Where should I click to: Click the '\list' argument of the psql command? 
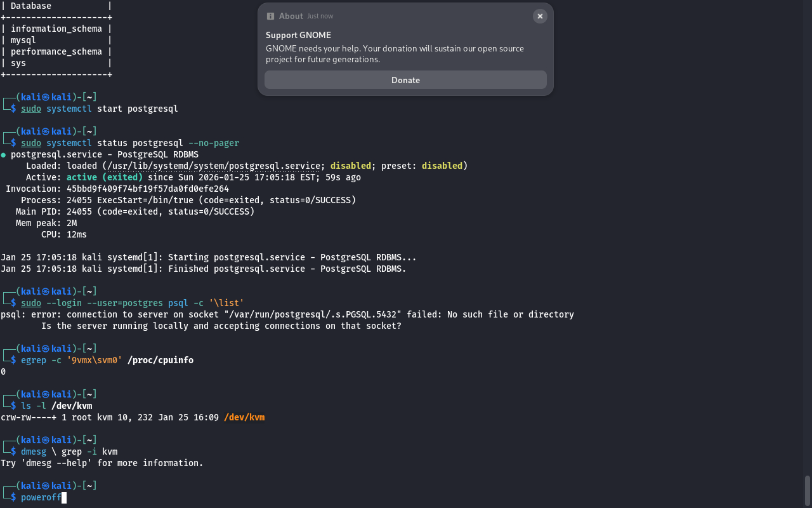[x=226, y=303]
